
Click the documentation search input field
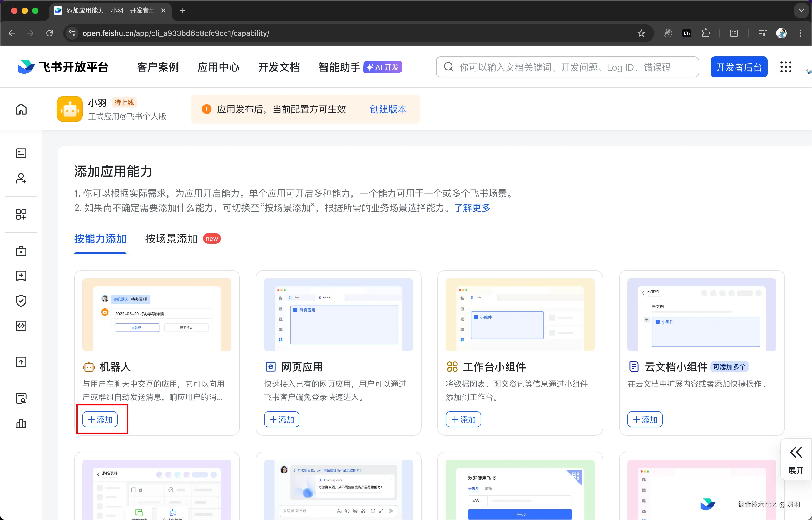(x=567, y=67)
